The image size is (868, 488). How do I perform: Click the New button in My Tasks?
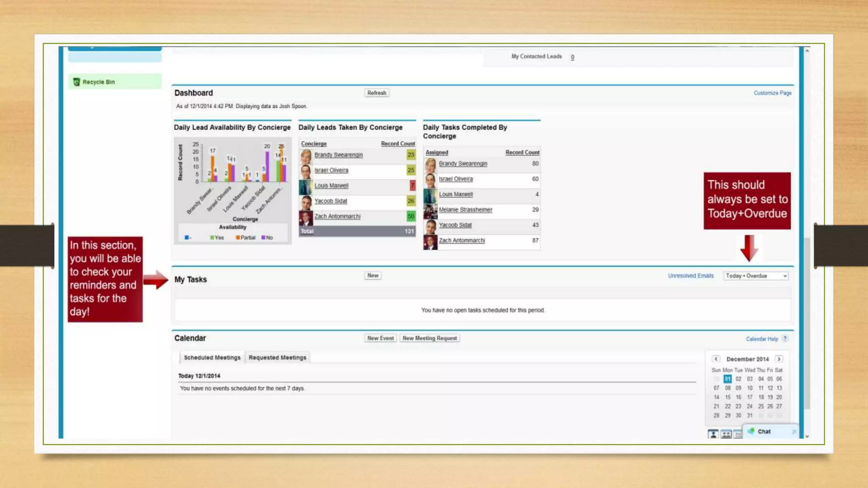click(x=373, y=275)
